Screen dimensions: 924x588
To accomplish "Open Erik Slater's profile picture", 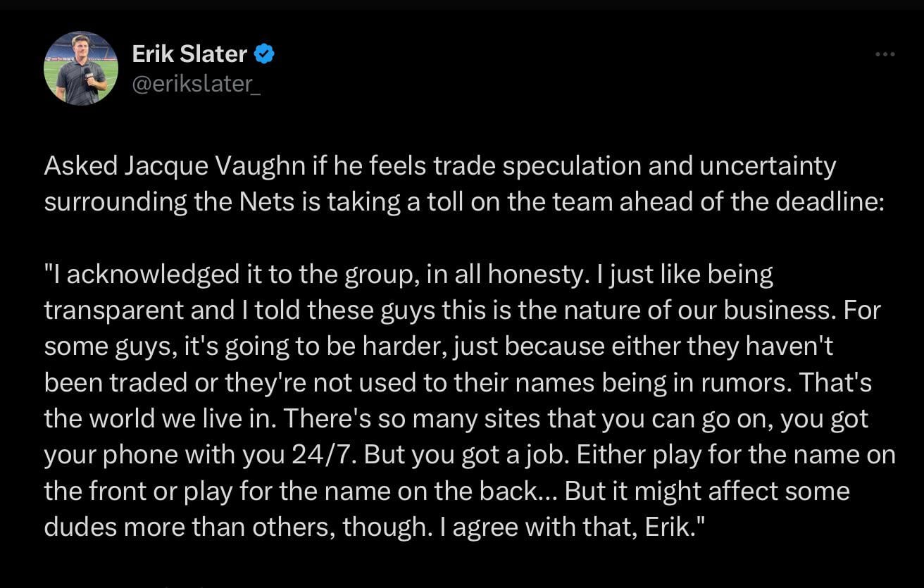I will click(x=80, y=68).
